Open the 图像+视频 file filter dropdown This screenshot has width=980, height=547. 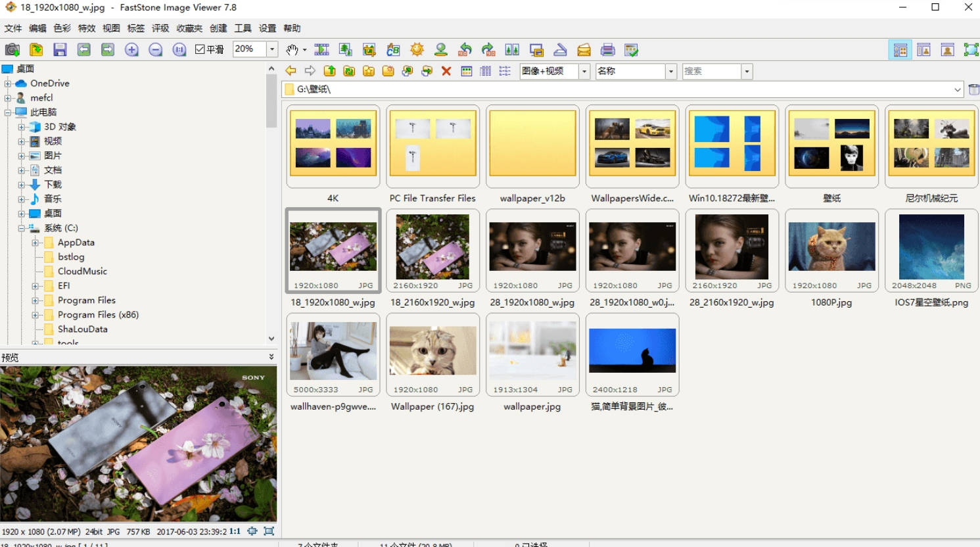[x=584, y=71]
